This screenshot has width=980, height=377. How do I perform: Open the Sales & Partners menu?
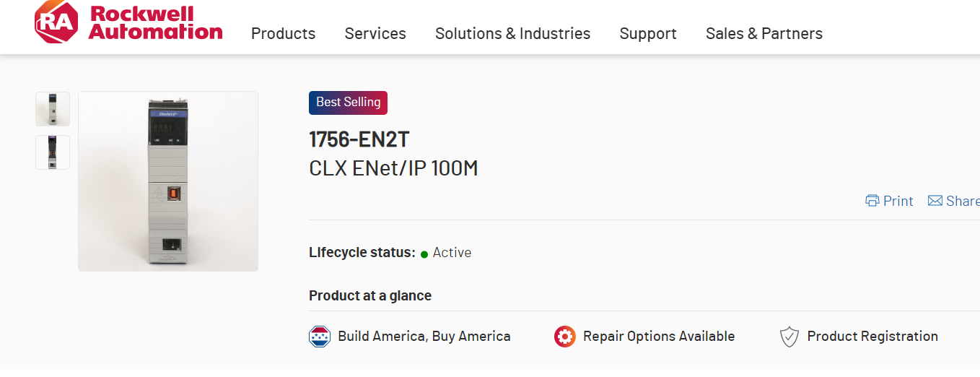click(764, 34)
